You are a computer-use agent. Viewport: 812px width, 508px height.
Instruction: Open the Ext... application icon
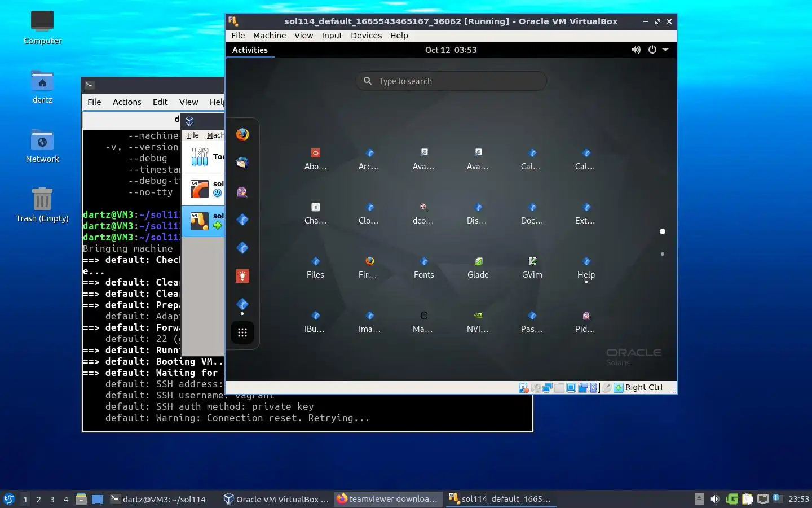586,213
